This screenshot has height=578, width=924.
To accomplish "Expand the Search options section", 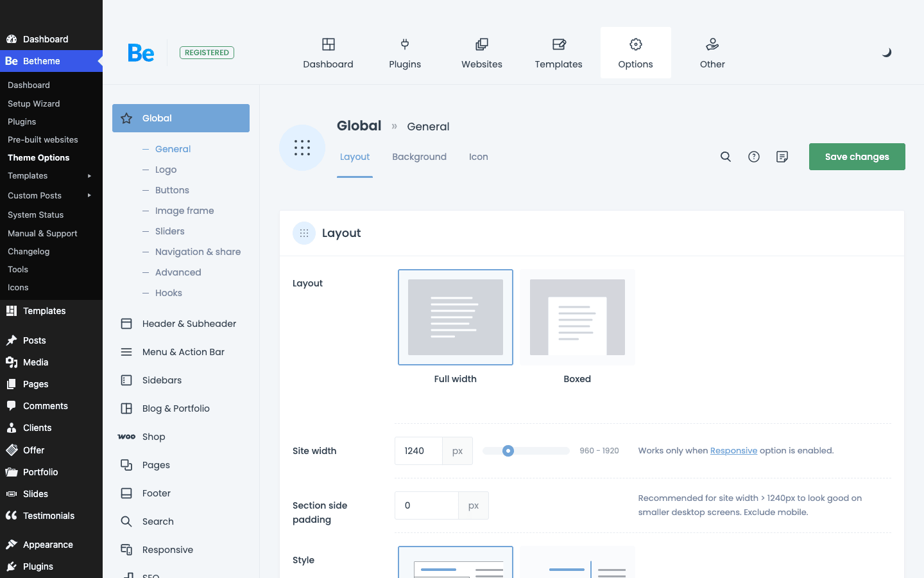I will [x=181, y=521].
